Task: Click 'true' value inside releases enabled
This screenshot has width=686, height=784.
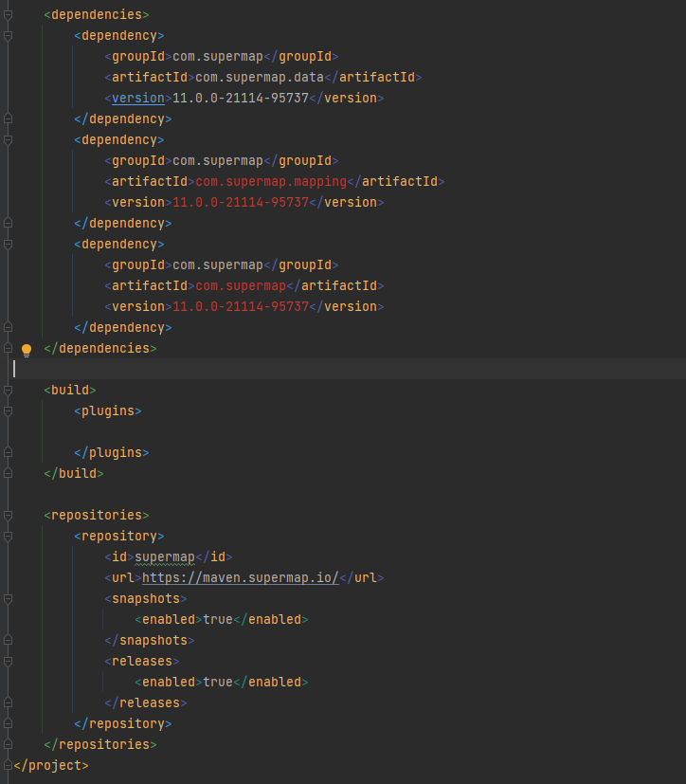Action: coord(218,682)
